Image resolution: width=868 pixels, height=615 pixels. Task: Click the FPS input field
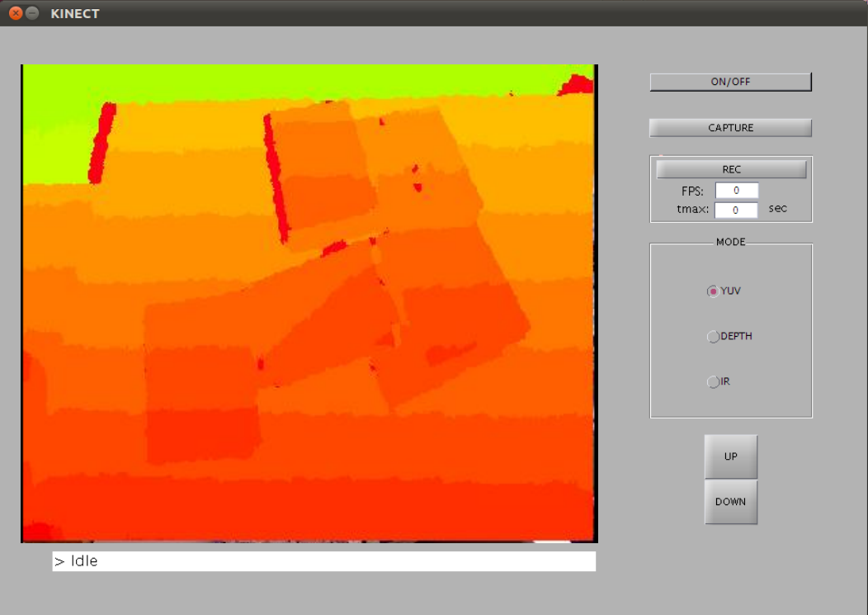pos(736,191)
